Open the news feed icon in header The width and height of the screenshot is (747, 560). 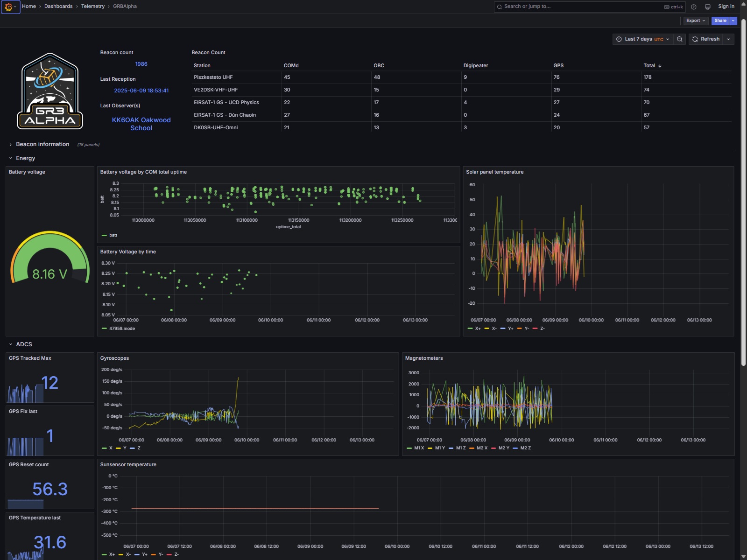707,7
